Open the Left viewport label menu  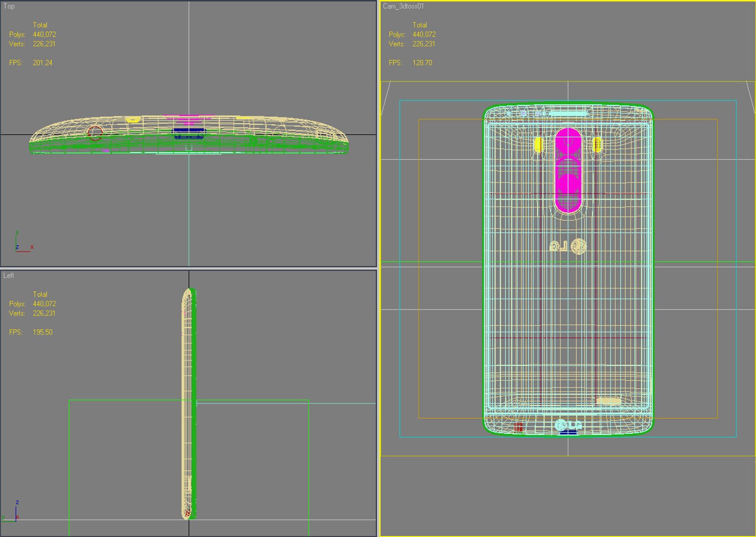(x=8, y=275)
